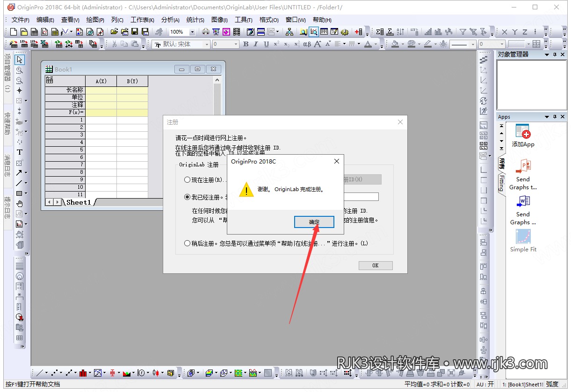Screen dimensions: 571x392
Task: Open the Analysis (分析) menu
Action: pos(170,20)
